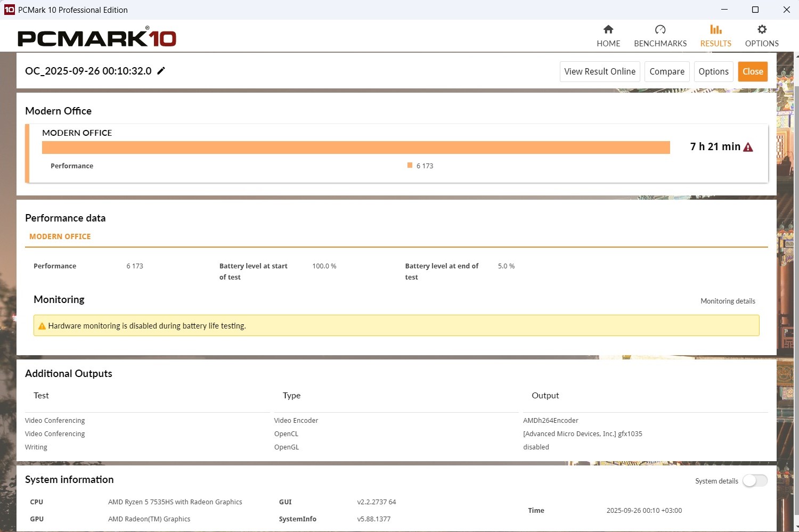
Task: Click the 5.0 % battery end value
Action: click(506, 266)
